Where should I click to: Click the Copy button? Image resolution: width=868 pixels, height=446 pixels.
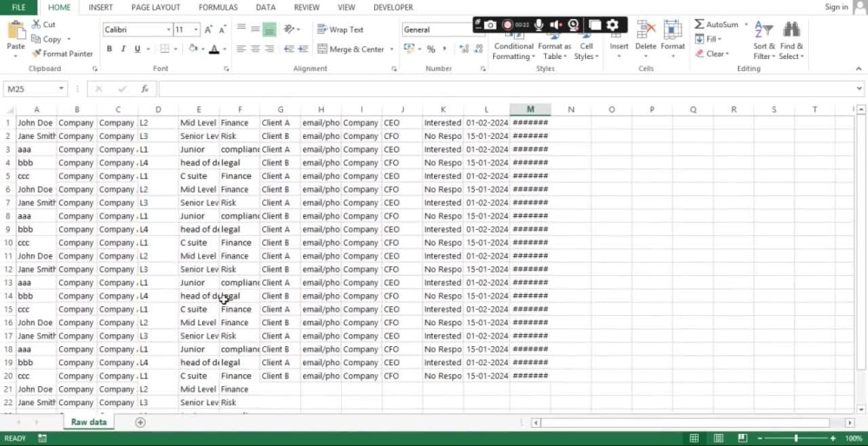[x=47, y=39]
